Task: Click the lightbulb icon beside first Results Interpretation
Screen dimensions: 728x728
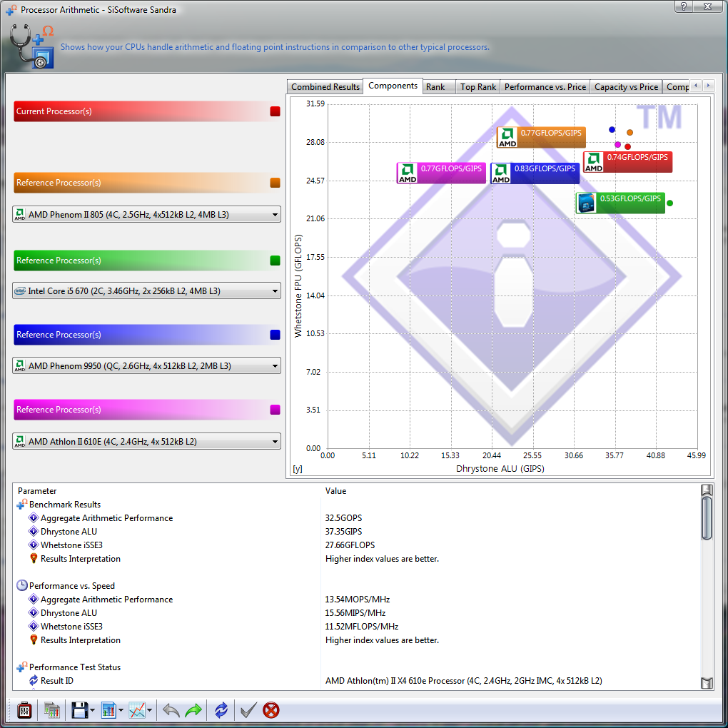Action: [x=34, y=559]
